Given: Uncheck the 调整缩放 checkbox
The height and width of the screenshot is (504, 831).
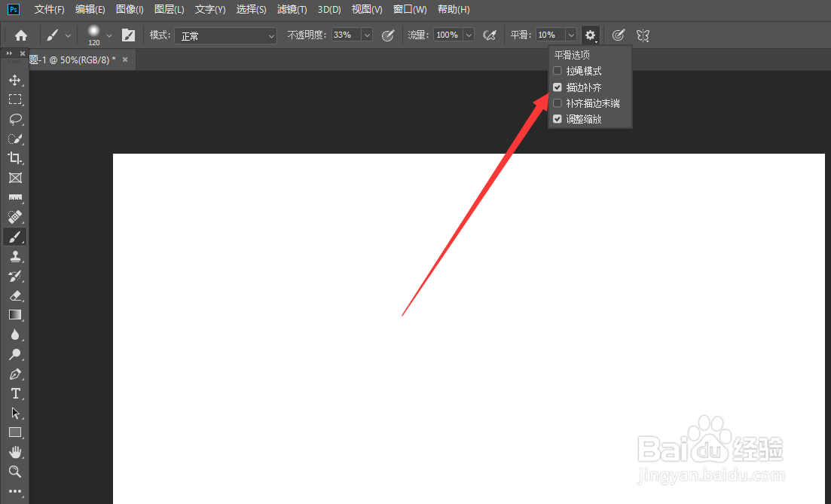Looking at the screenshot, I should 557,119.
